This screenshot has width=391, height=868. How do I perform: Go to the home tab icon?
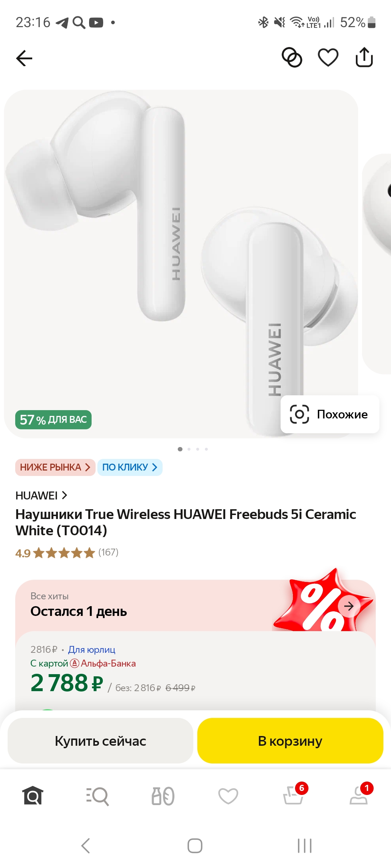click(x=33, y=796)
